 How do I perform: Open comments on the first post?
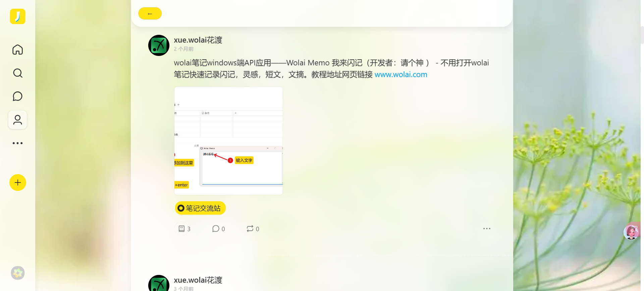point(218,229)
